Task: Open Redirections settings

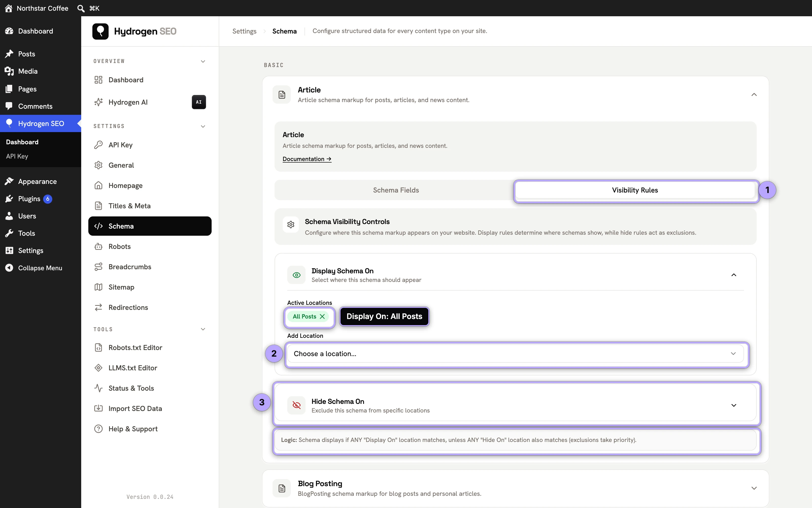Action: pos(150,307)
